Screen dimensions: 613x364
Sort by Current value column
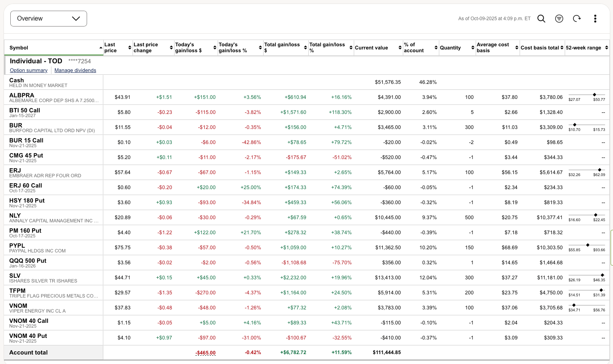click(x=400, y=48)
